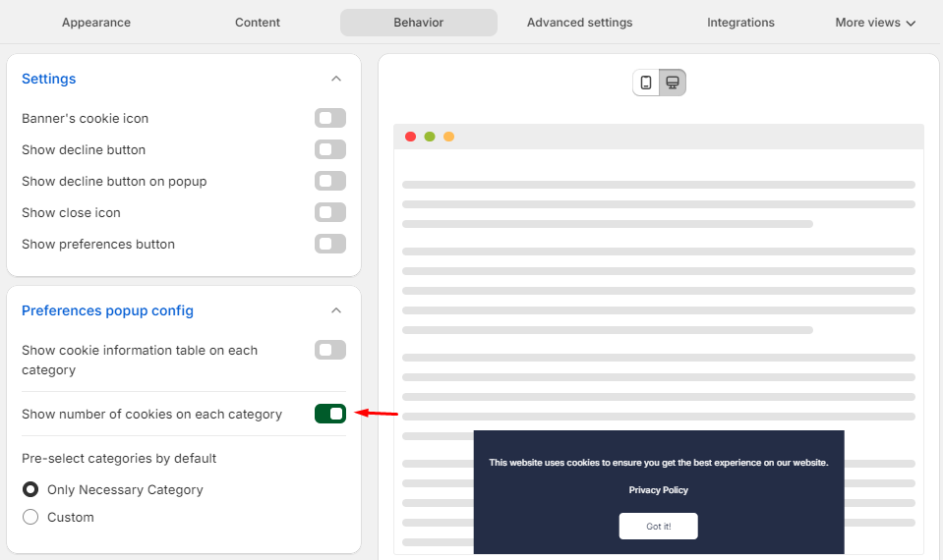Switch to the Content tab
Image resolution: width=943 pixels, height=560 pixels.
258,23
